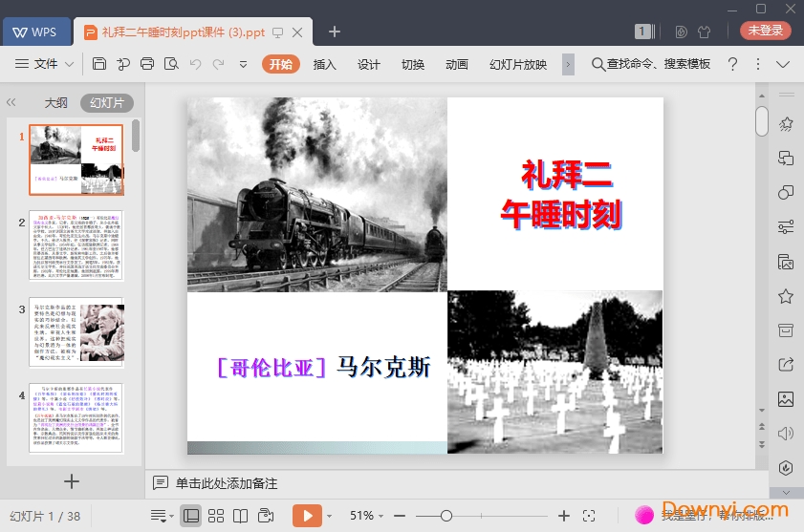804x532 pixels.
Task: Open the right sidebar picture icon
Action: [786, 398]
